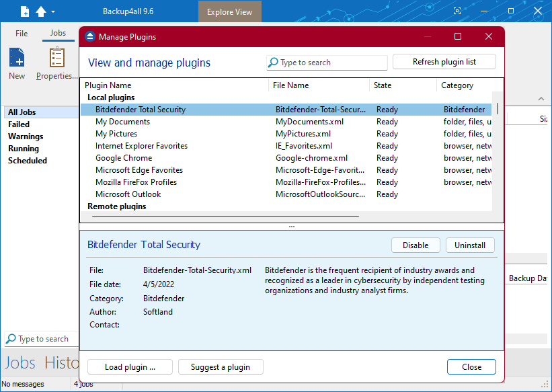Click the Load plugin button
The width and height of the screenshot is (552, 392).
(130, 367)
